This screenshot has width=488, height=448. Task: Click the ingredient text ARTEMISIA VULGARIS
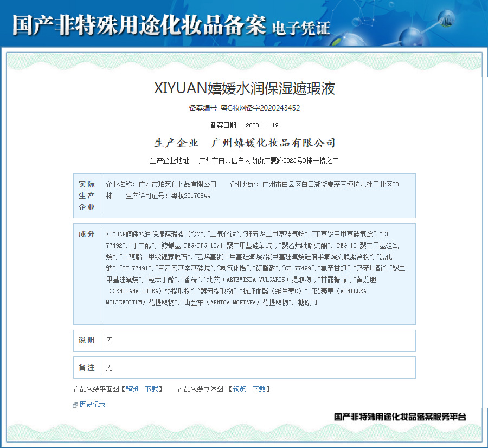point(255,280)
